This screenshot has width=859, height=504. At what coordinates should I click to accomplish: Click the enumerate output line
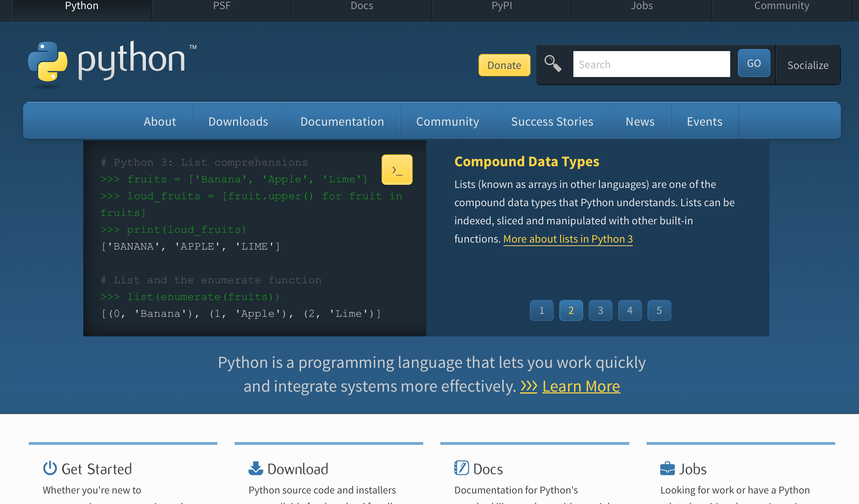point(241,314)
